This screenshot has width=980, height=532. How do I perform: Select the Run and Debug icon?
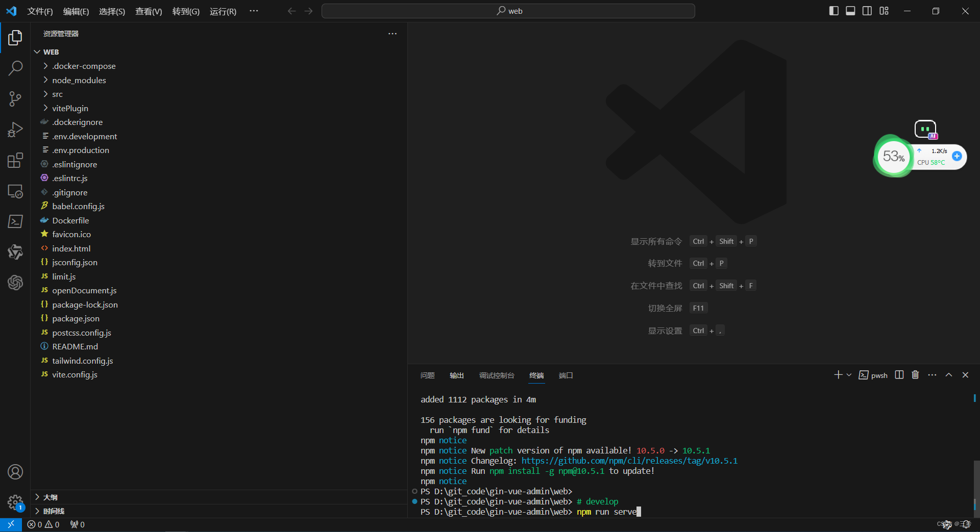pyautogui.click(x=15, y=130)
